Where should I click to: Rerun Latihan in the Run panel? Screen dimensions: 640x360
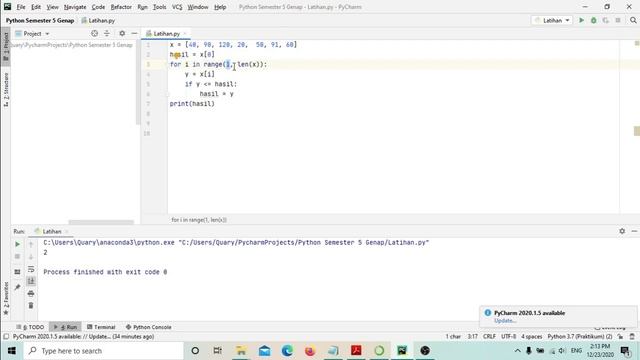point(17,244)
